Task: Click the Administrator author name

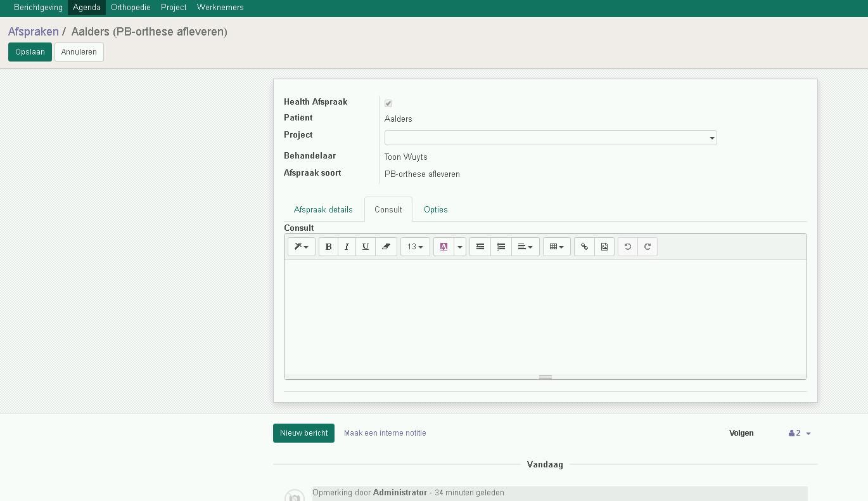Action: pyautogui.click(x=400, y=493)
